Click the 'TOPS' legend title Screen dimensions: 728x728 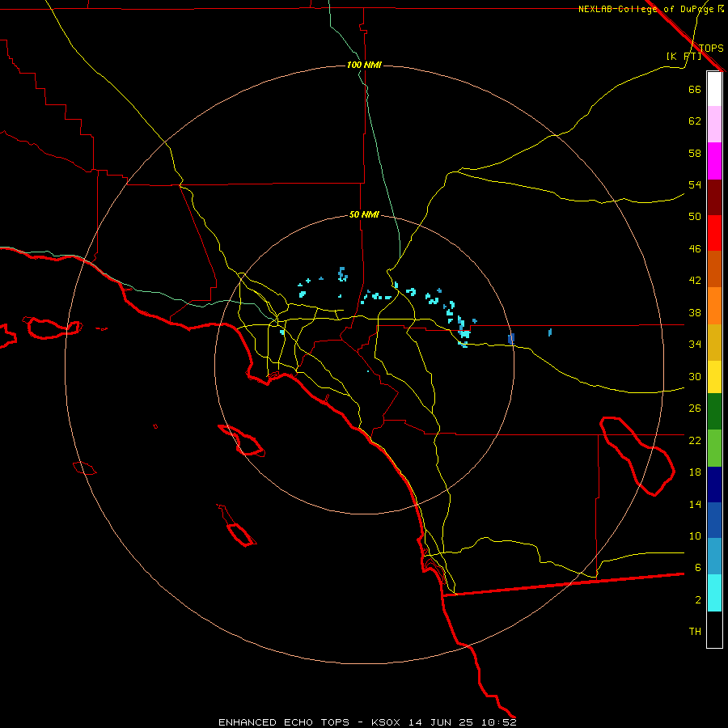pos(711,48)
